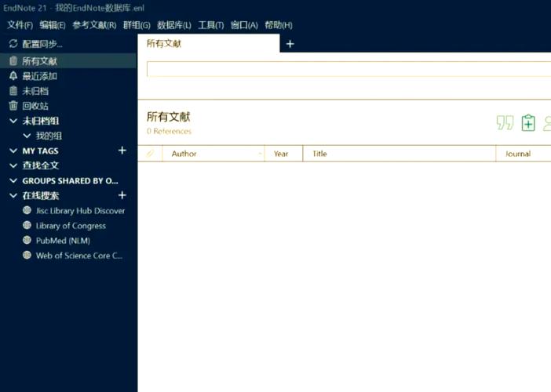This screenshot has width=551, height=392.
Task: Collapse the 查找全文 section chevron
Action: (x=13, y=165)
